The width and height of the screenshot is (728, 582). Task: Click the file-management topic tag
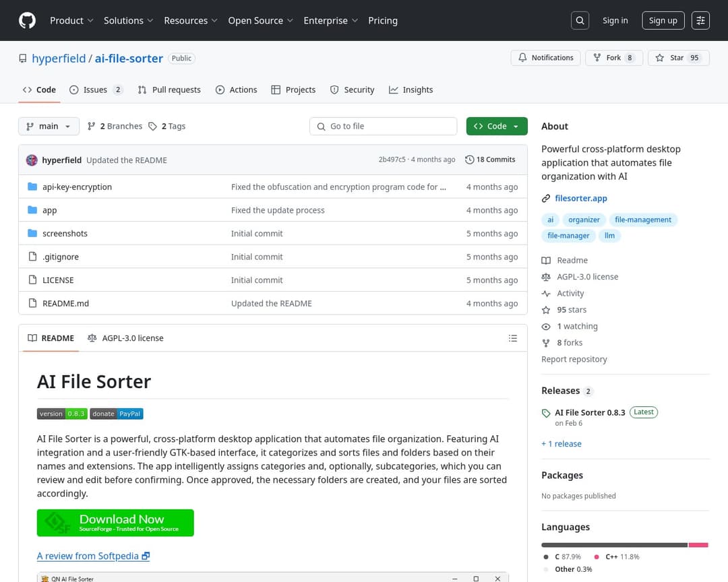click(643, 220)
